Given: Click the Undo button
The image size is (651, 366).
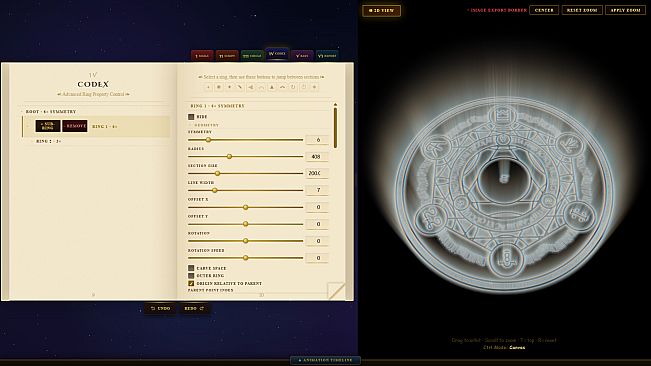Looking at the screenshot, I should pos(160,308).
